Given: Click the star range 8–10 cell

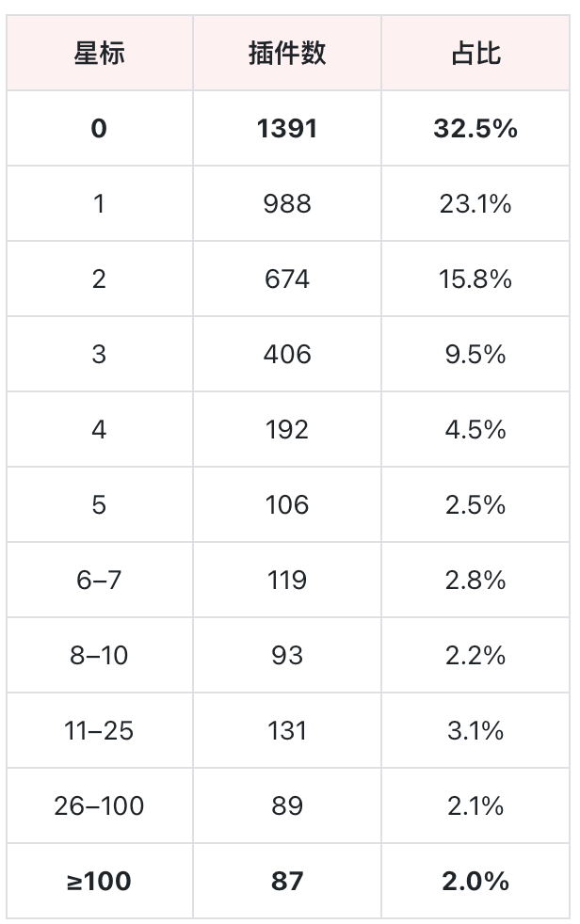Looking at the screenshot, I should (x=100, y=655).
